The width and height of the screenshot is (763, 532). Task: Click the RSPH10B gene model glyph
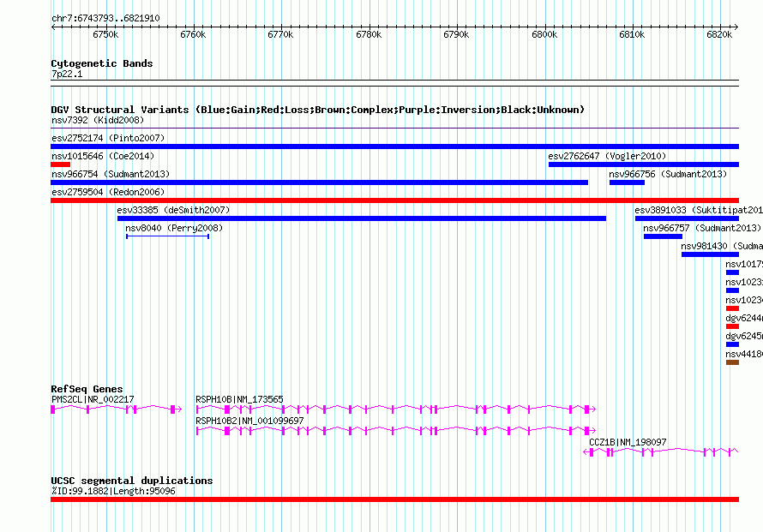[x=395, y=409]
